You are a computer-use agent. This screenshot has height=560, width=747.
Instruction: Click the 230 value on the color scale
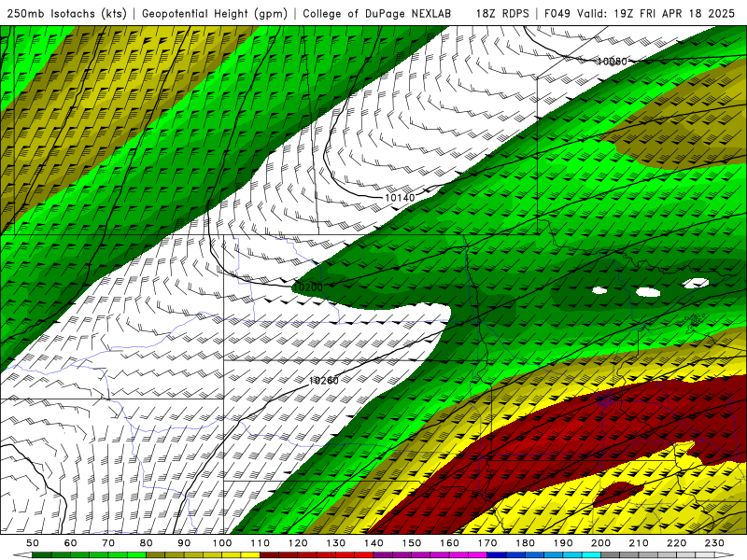click(x=715, y=543)
